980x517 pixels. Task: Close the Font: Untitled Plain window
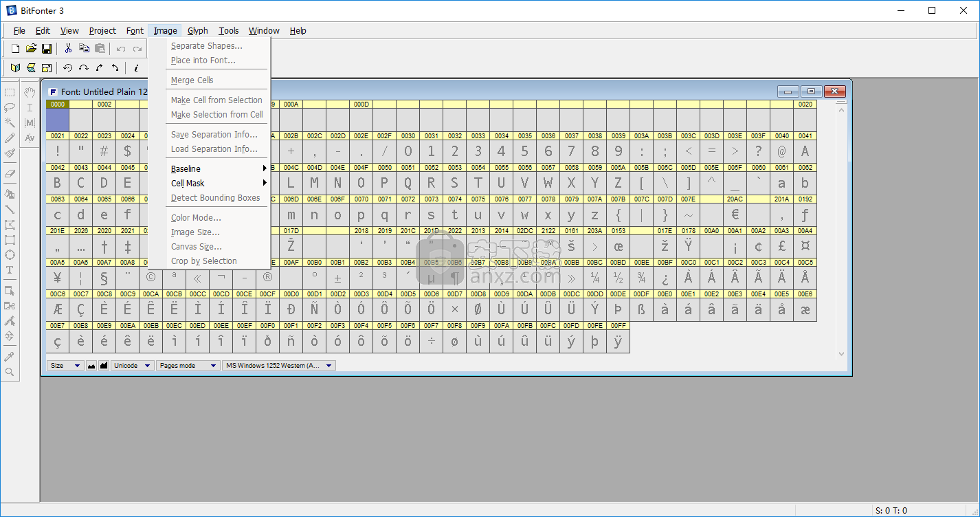pos(834,91)
